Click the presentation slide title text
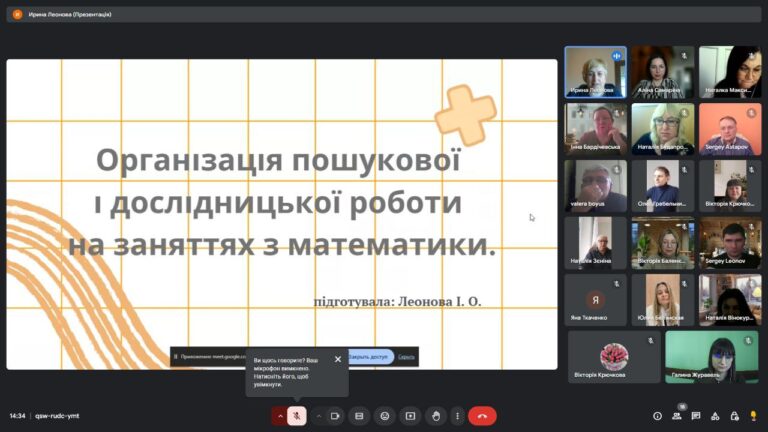 (282, 202)
